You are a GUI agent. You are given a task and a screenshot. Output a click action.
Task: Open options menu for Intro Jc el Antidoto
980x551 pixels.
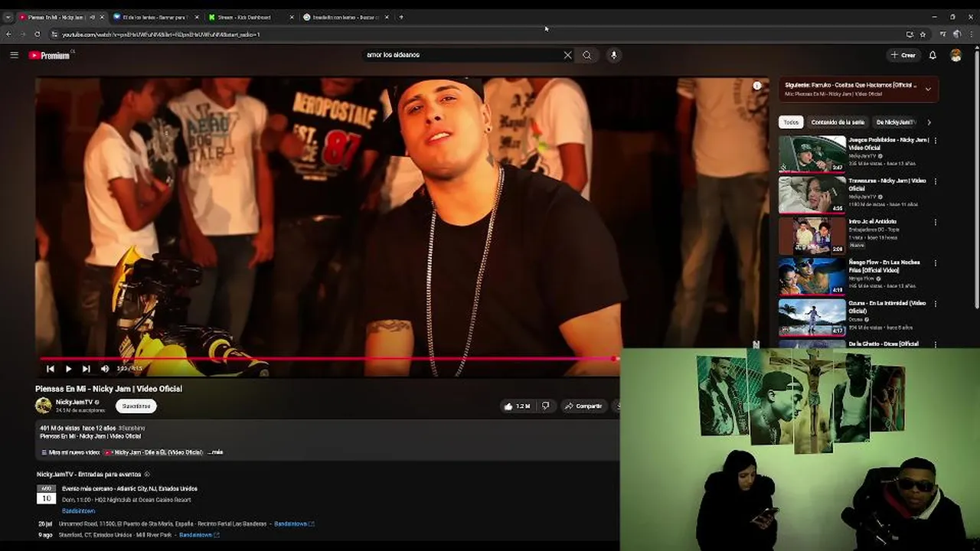tap(935, 223)
